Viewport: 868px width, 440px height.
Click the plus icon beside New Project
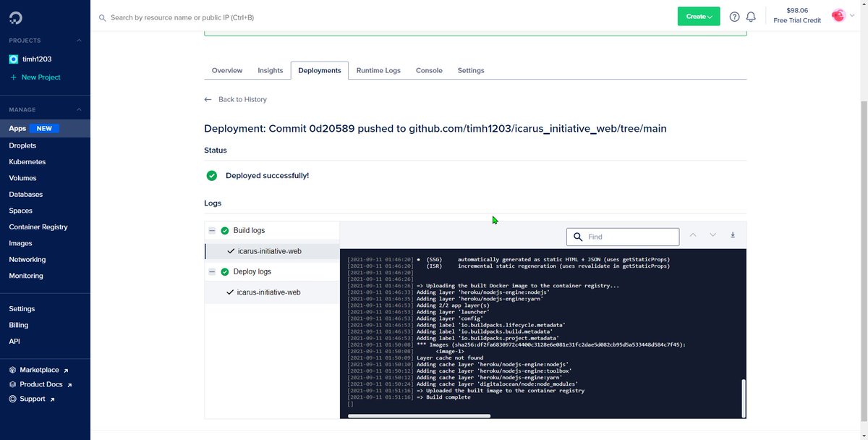tap(13, 77)
